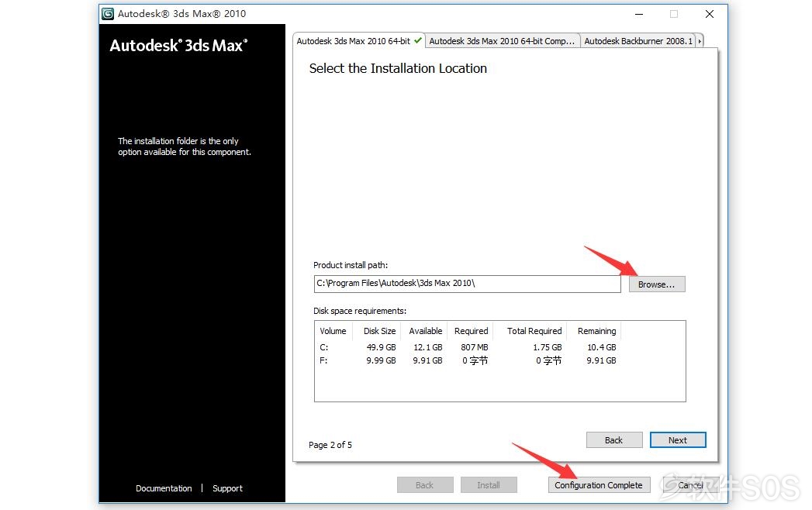Minimize the installer window
812x510 pixels.
tap(639, 14)
